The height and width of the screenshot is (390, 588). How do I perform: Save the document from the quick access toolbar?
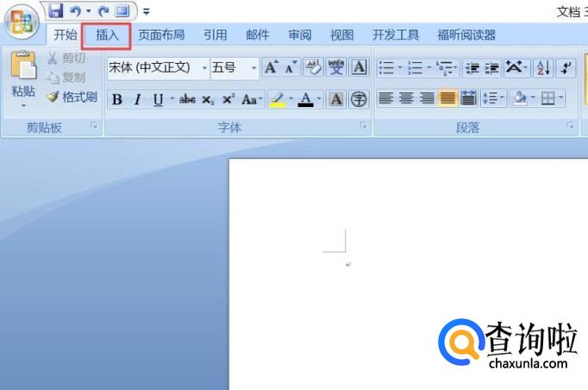[55, 11]
